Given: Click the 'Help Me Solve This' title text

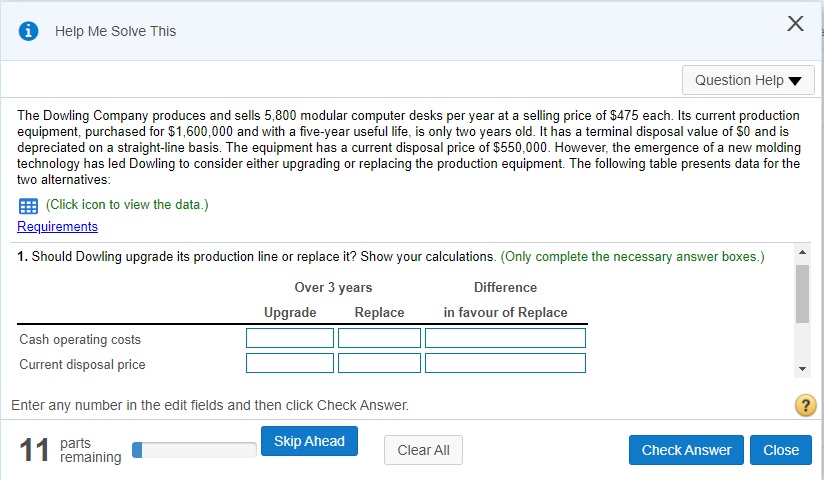Looking at the screenshot, I should click(116, 32).
